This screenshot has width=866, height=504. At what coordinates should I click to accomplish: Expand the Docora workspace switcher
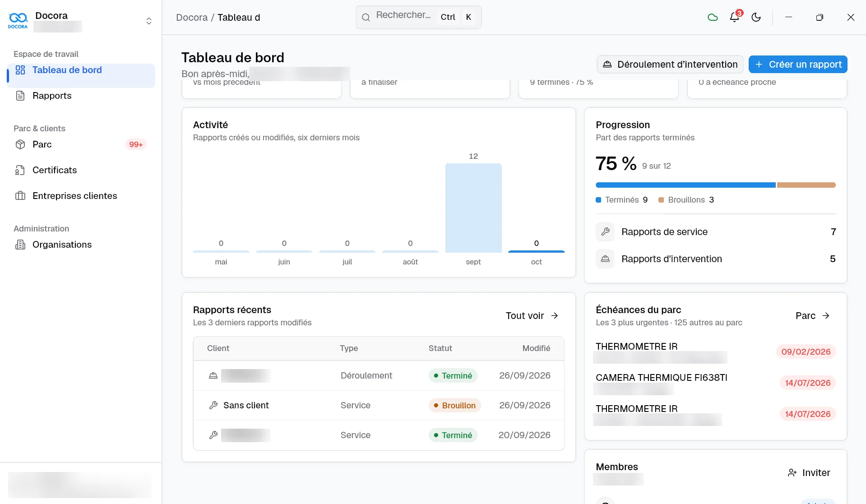(x=148, y=21)
